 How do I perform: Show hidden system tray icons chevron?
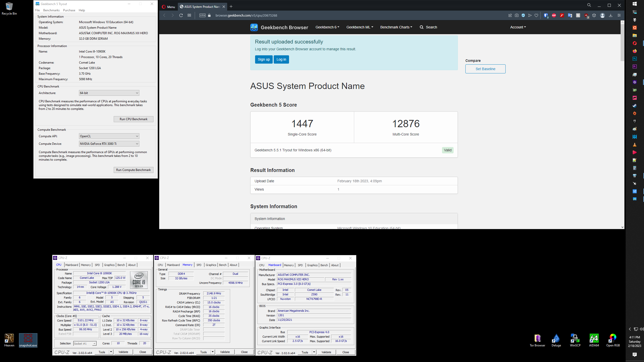click(x=630, y=329)
